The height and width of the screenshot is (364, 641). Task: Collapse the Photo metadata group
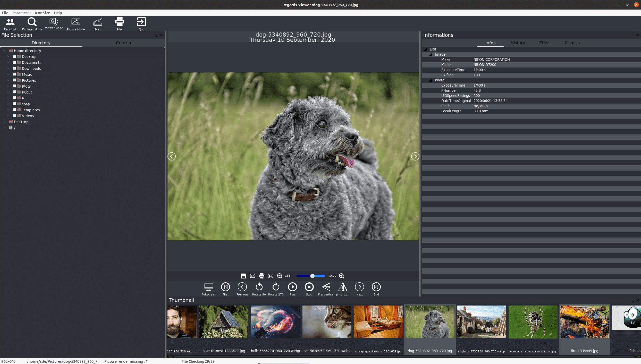click(431, 80)
